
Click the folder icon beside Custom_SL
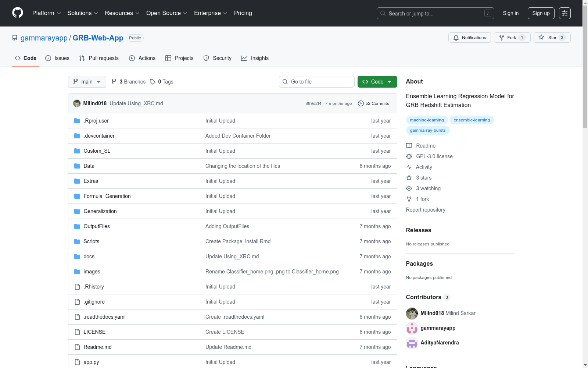[x=77, y=151]
